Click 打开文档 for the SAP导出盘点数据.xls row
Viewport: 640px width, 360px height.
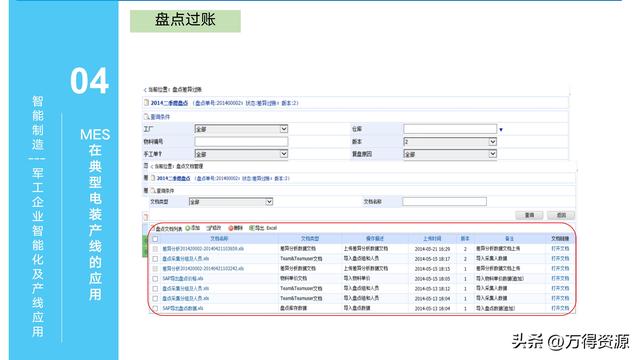[560, 309]
